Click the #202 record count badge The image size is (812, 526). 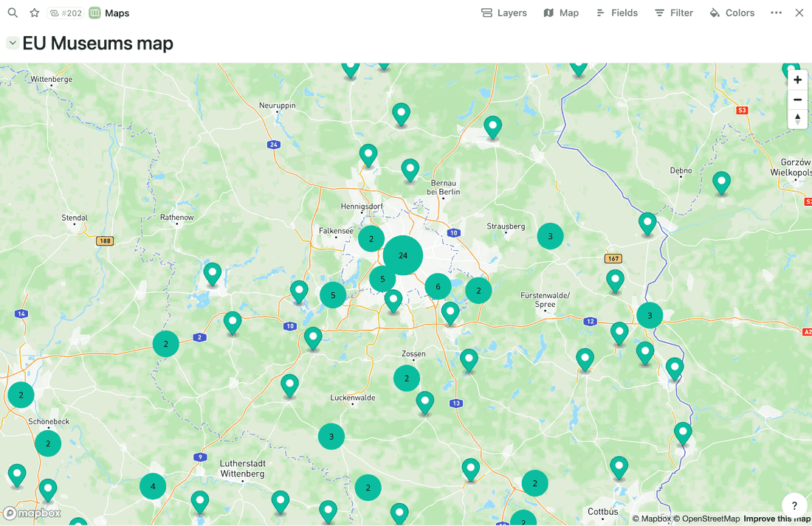(66, 13)
